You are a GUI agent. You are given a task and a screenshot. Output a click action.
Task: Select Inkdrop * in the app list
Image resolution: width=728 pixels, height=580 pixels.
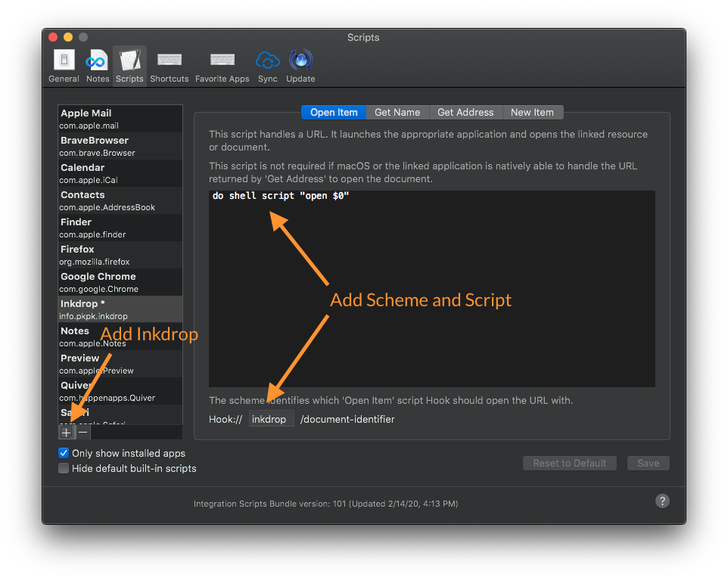pyautogui.click(x=120, y=309)
